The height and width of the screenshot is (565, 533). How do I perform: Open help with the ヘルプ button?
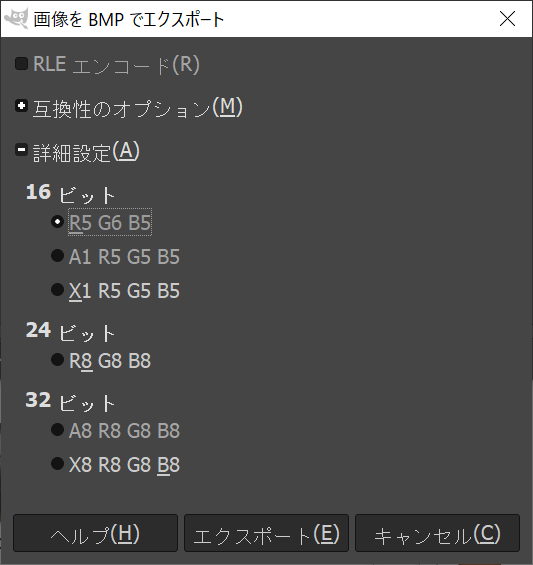[96, 533]
